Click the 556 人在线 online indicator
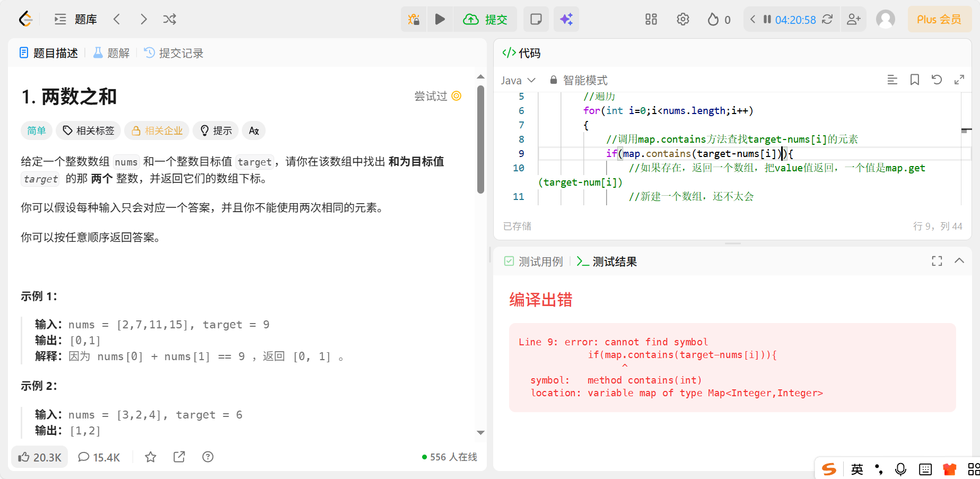Screen dimensions: 980x479 pyautogui.click(x=449, y=457)
